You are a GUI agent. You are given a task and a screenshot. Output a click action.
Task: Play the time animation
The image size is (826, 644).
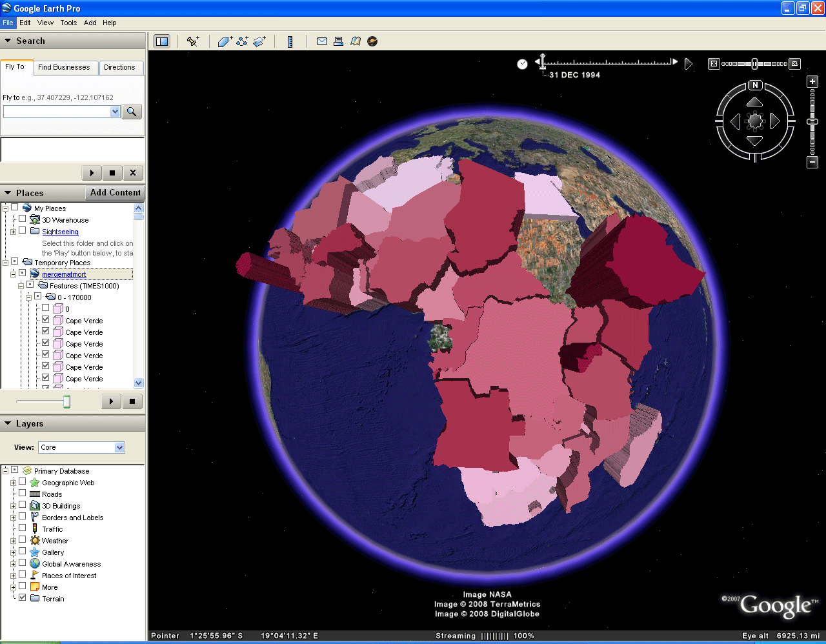click(689, 63)
